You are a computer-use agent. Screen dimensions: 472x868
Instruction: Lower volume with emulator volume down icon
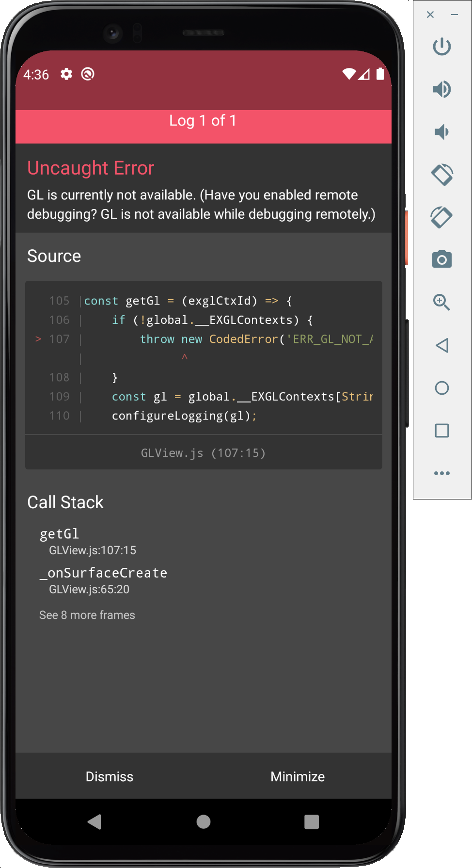click(441, 132)
